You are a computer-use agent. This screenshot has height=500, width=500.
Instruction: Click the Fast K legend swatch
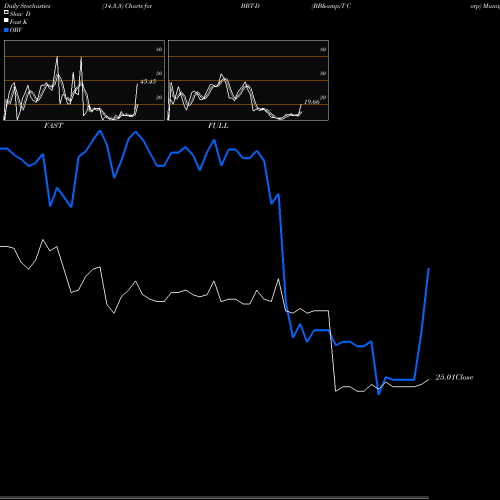click(x=6, y=20)
